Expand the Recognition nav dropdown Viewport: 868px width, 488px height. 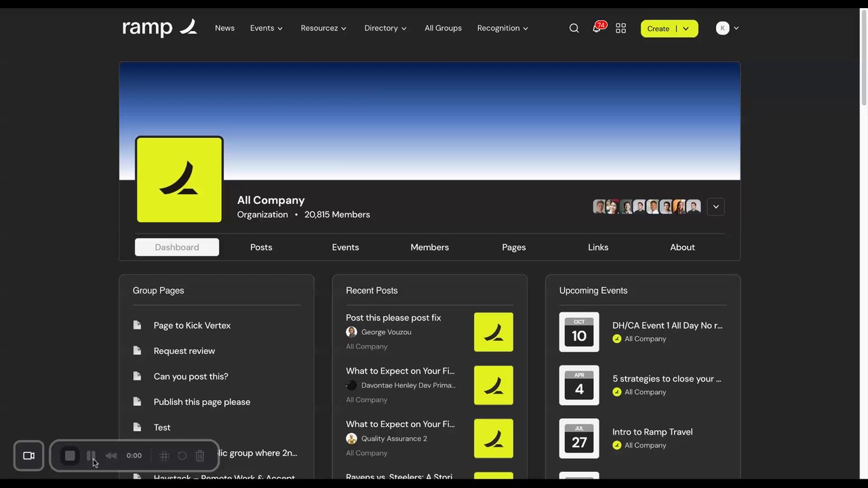pyautogui.click(x=502, y=28)
